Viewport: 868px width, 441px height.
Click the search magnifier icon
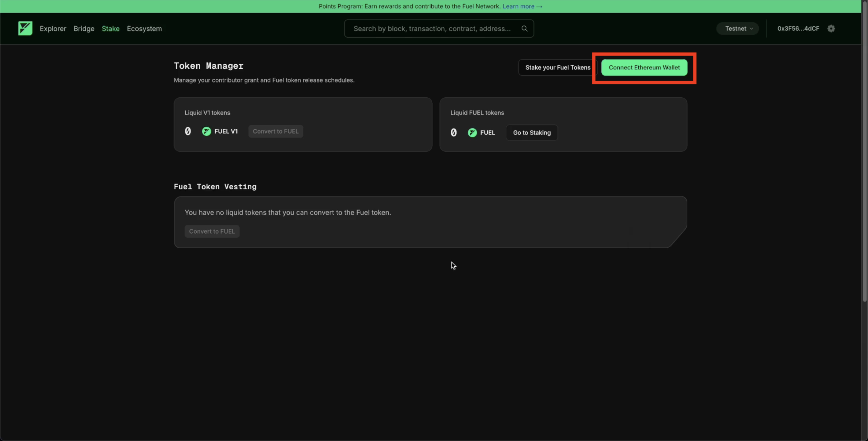(524, 29)
